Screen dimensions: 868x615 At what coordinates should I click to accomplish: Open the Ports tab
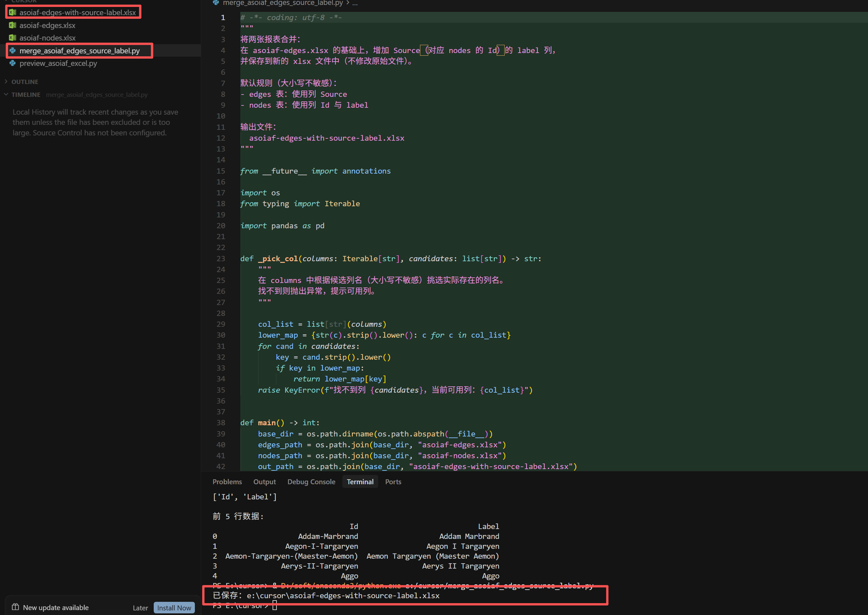[393, 482]
